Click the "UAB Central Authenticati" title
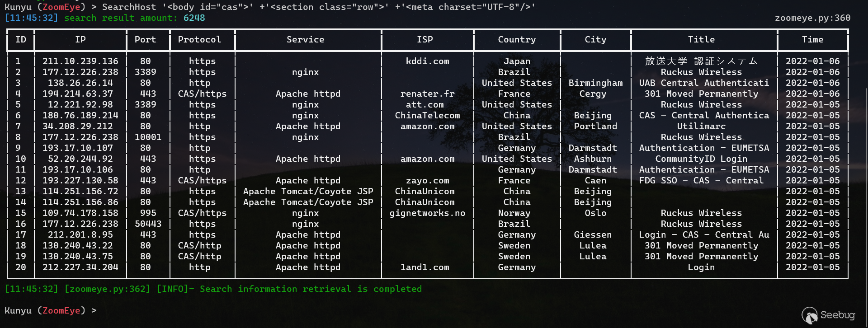Image resolution: width=868 pixels, height=328 pixels. pos(704,83)
